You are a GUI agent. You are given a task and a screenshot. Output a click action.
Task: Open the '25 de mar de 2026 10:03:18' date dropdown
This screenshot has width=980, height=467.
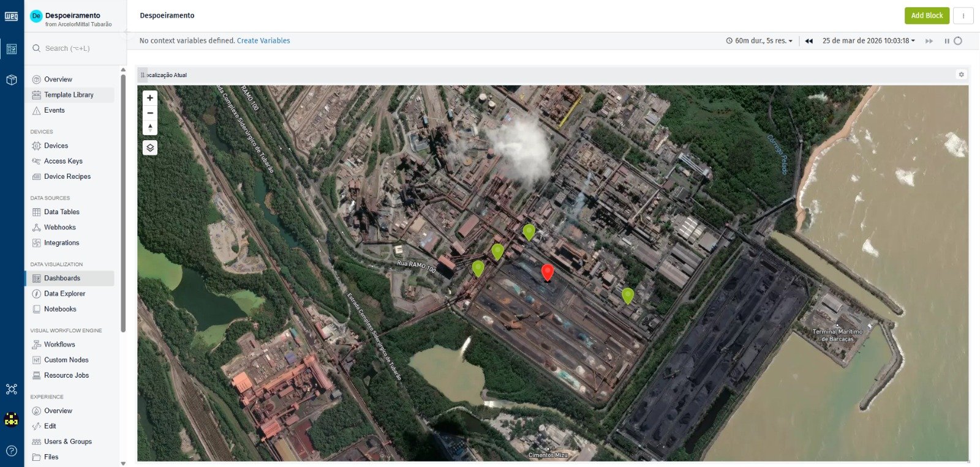pos(869,41)
